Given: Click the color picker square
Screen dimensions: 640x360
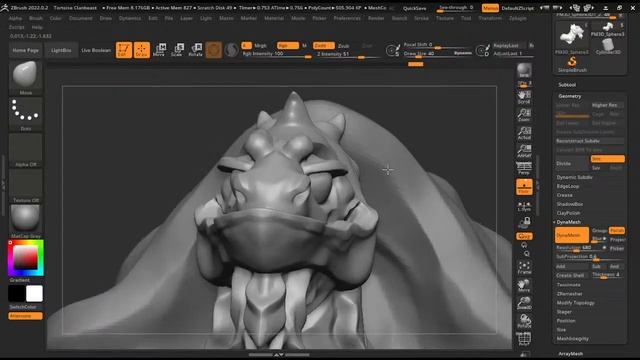Looking at the screenshot, I should (25, 258).
